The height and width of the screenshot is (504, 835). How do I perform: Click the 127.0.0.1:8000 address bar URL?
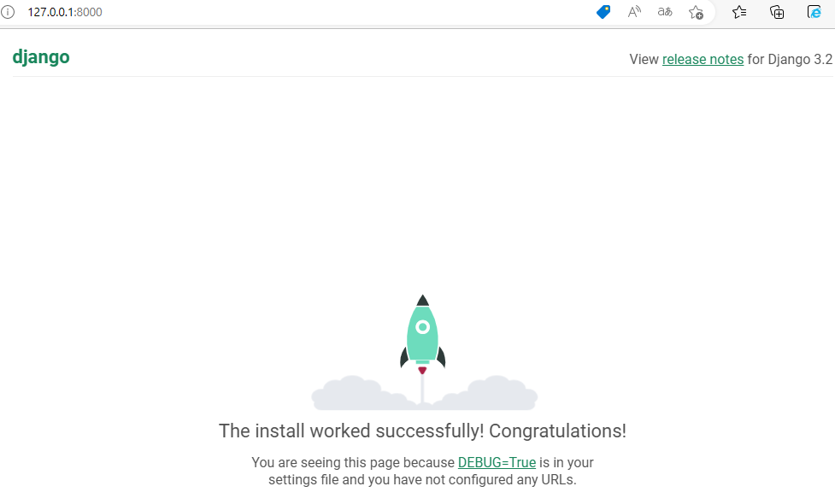tap(65, 12)
